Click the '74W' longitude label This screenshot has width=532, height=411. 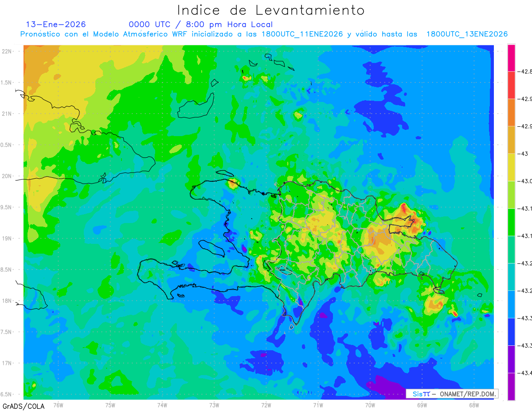(162, 404)
